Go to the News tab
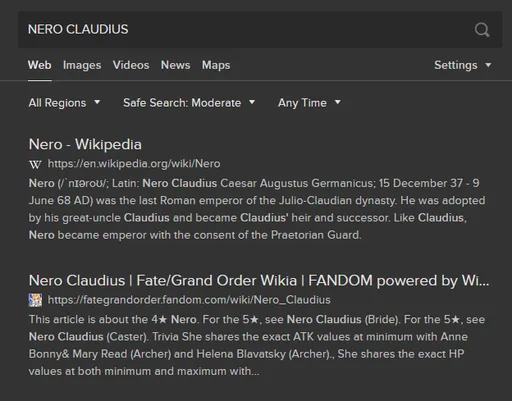Image resolution: width=512 pixels, height=401 pixels. [x=176, y=65]
